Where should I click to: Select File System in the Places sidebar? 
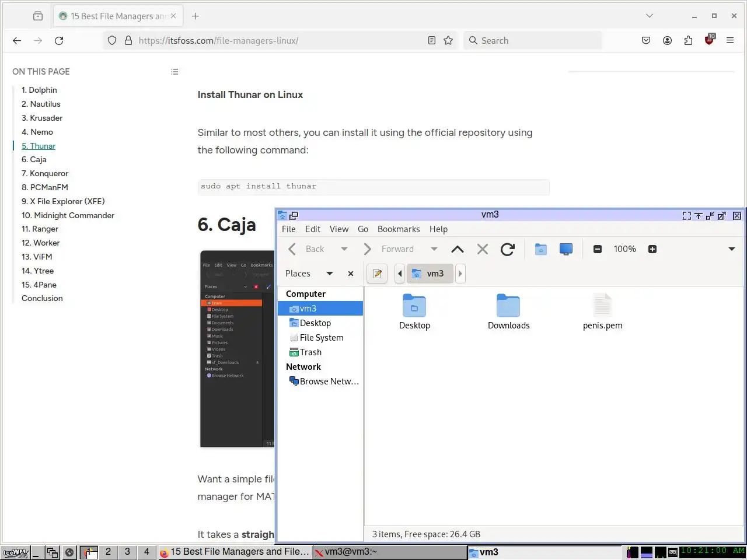[320, 338]
